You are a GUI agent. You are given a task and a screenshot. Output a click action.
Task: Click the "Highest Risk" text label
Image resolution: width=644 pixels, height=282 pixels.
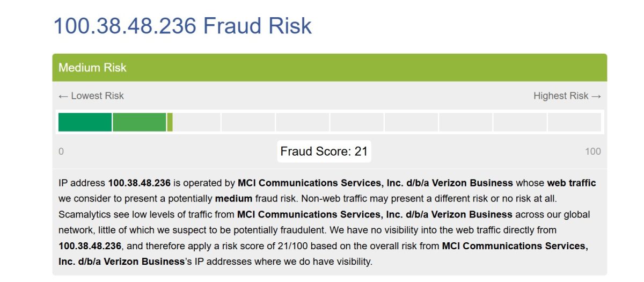coord(561,96)
